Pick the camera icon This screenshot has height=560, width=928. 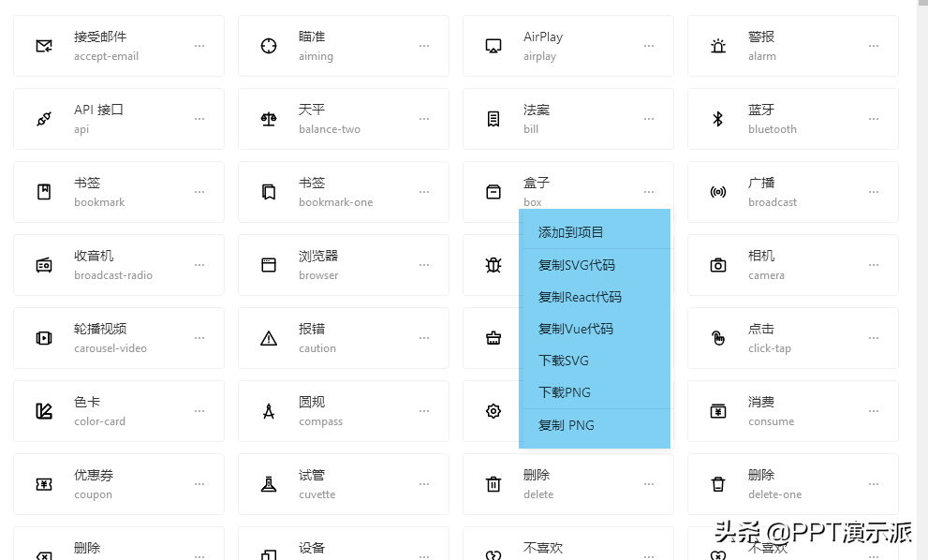[x=718, y=265]
